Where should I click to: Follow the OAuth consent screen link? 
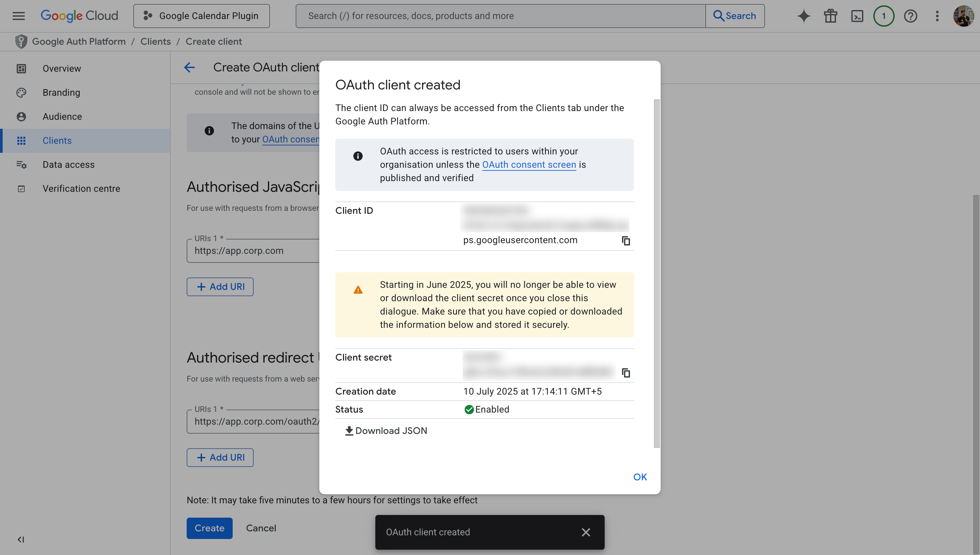529,165
